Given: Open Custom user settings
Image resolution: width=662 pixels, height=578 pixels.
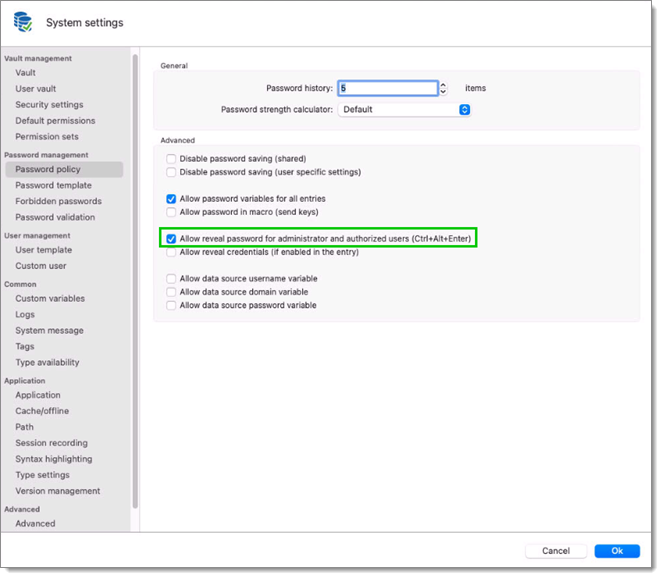Looking at the screenshot, I should point(41,266).
